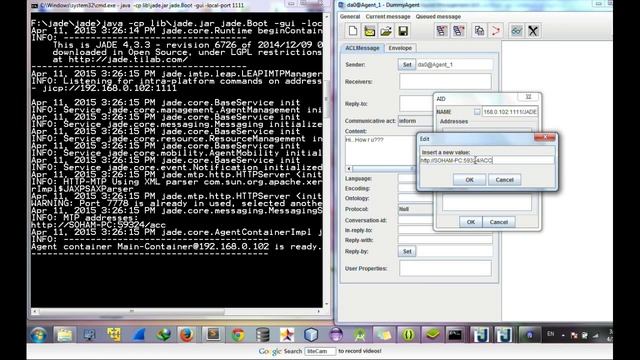Viewport: 640px width, 360px height.
Task: Click the new value input field in the Edit dialog
Action: [487, 160]
